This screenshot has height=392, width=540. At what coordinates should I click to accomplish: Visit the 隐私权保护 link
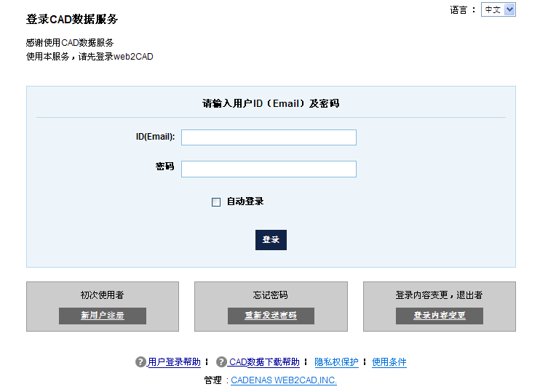(336, 362)
